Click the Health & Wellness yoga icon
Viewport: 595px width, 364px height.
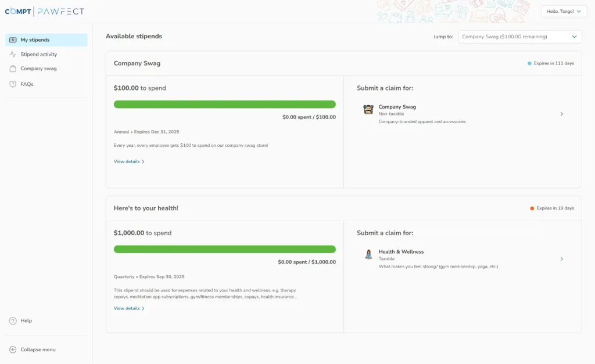[x=368, y=254]
